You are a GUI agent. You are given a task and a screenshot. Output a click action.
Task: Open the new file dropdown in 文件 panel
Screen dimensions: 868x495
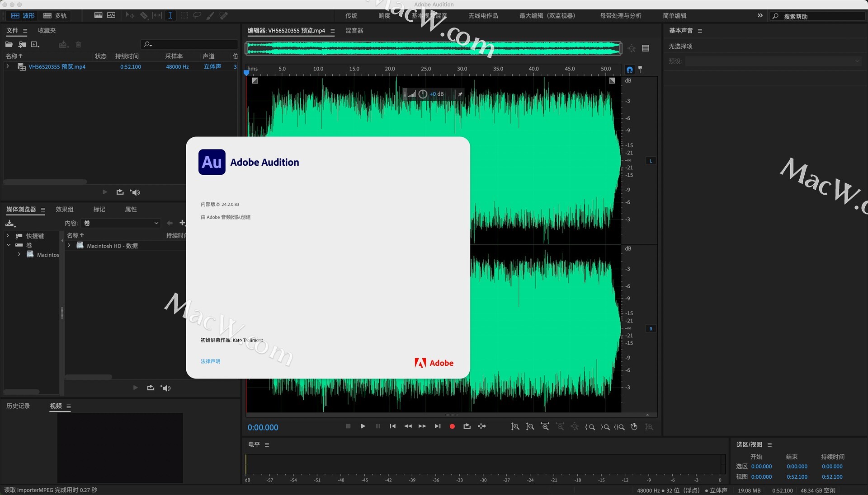click(x=35, y=44)
